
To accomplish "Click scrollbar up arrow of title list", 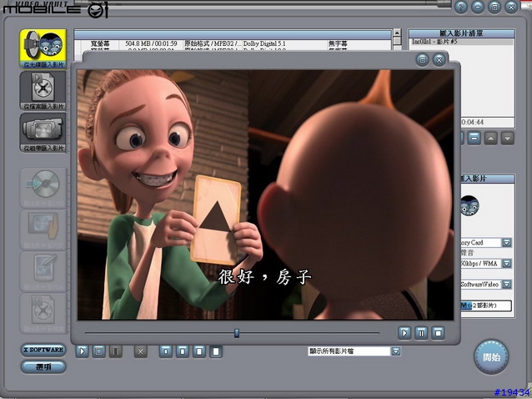I will pos(397,33).
